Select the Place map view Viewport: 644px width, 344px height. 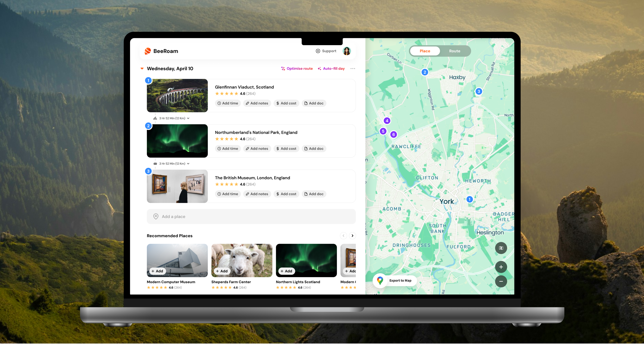425,51
